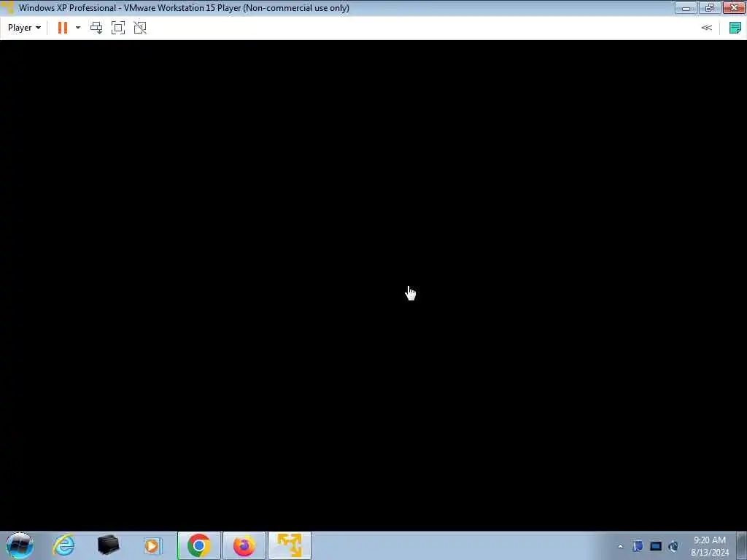Open the clock showing 9:20 AM
The width and height of the screenshot is (747, 560).
tap(710, 545)
